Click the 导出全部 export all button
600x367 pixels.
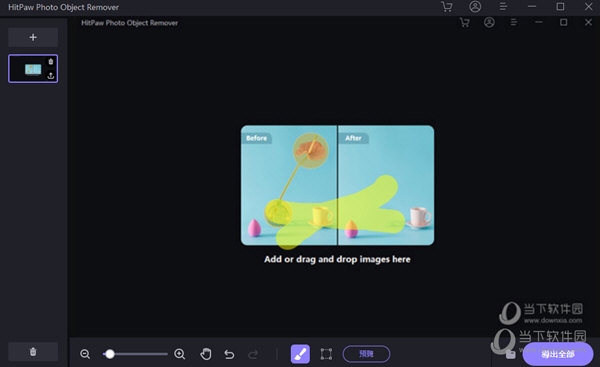click(x=558, y=354)
